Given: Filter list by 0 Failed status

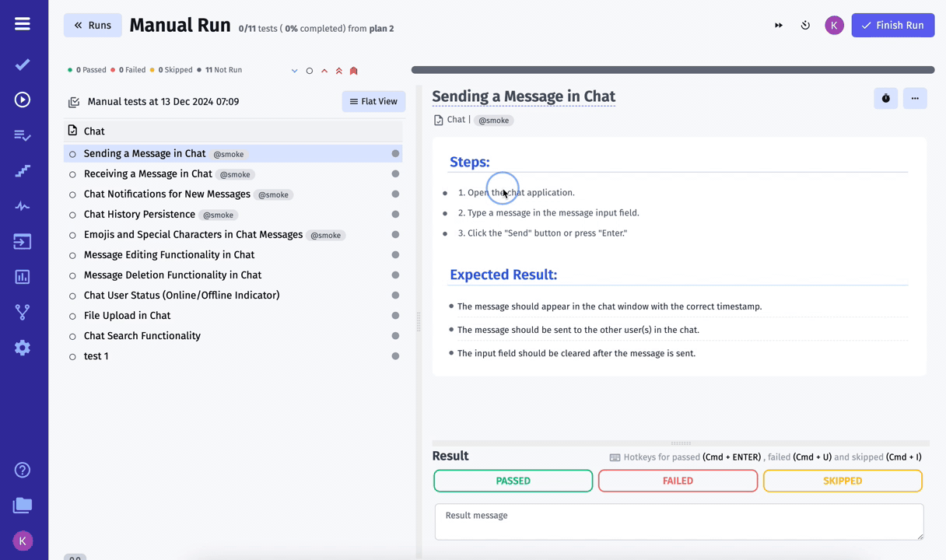Looking at the screenshot, I should [128, 70].
